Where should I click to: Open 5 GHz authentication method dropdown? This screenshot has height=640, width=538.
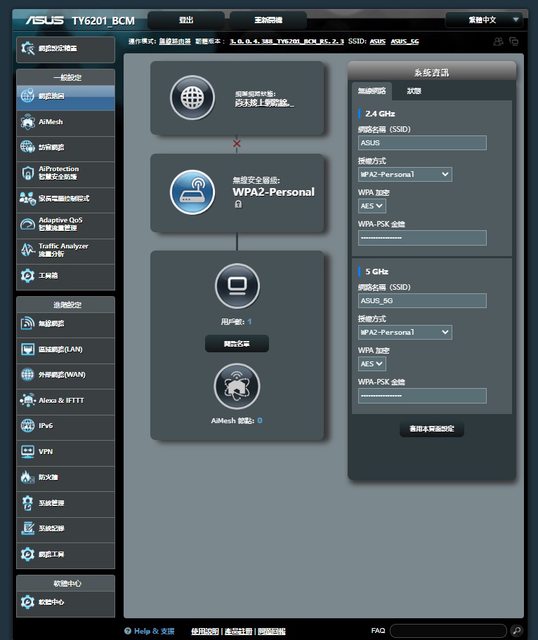[x=405, y=333]
